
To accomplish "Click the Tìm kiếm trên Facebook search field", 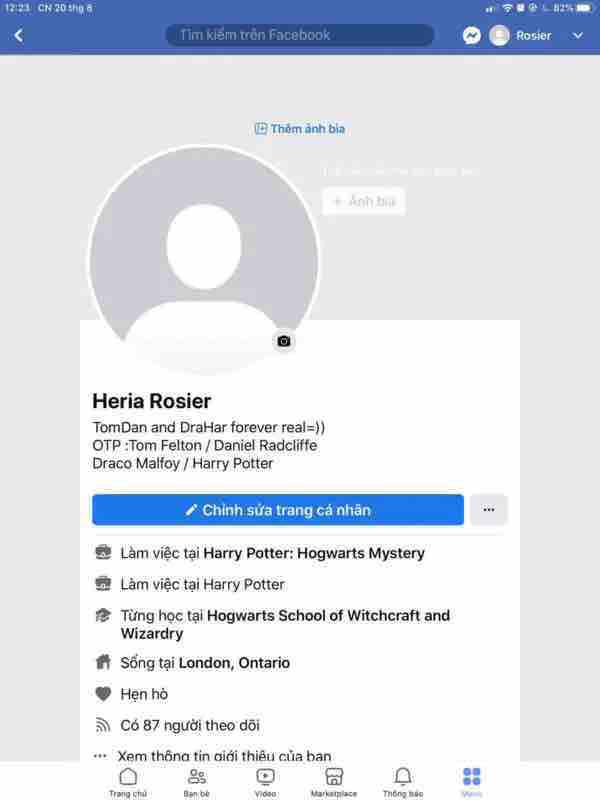I will pyautogui.click(x=300, y=35).
